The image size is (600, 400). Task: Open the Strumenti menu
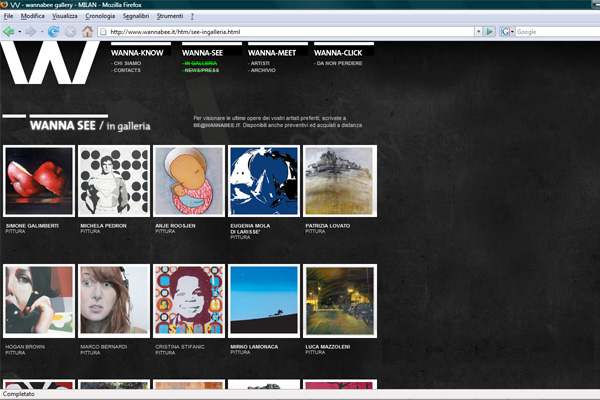tap(170, 16)
